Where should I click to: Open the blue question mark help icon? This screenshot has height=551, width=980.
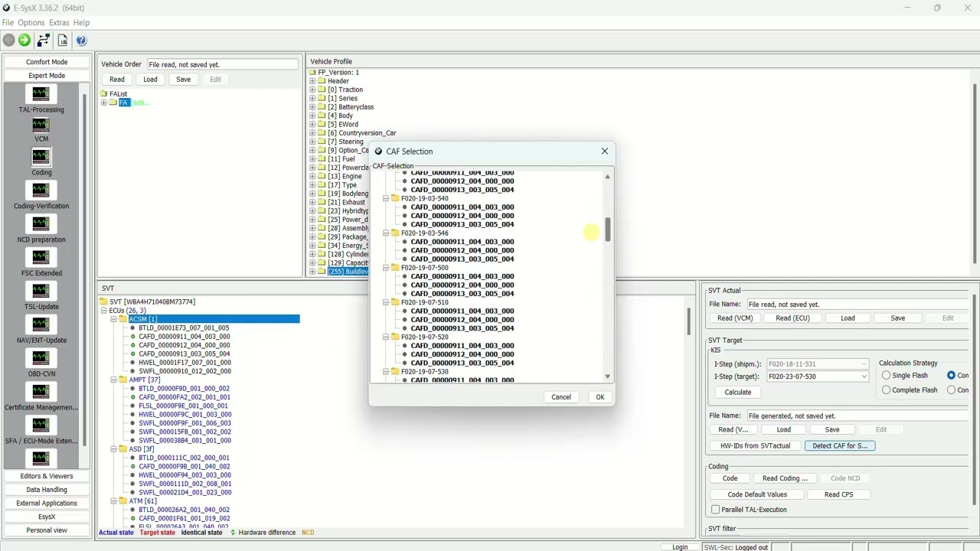coord(81,41)
